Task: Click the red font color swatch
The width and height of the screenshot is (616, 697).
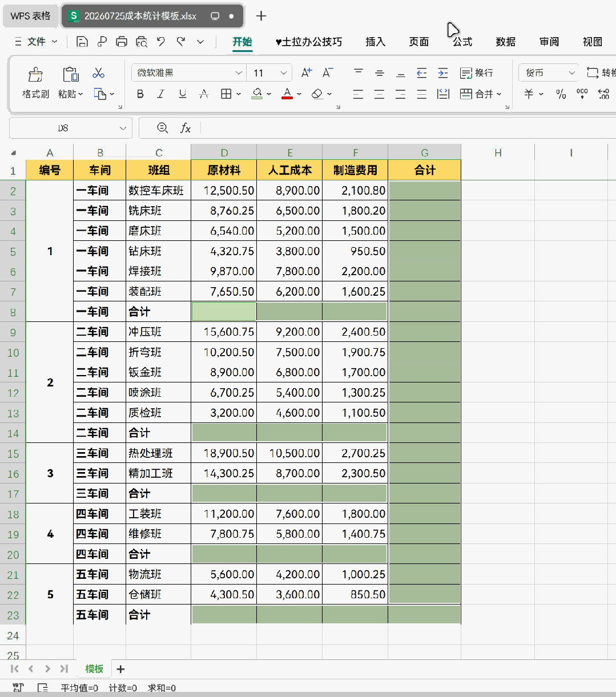Action: (x=287, y=94)
